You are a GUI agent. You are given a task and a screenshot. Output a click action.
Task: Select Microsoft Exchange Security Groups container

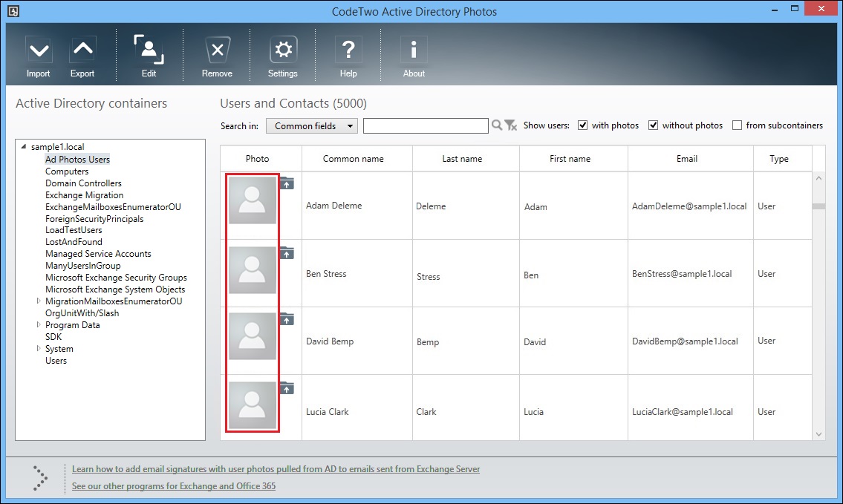tap(116, 278)
